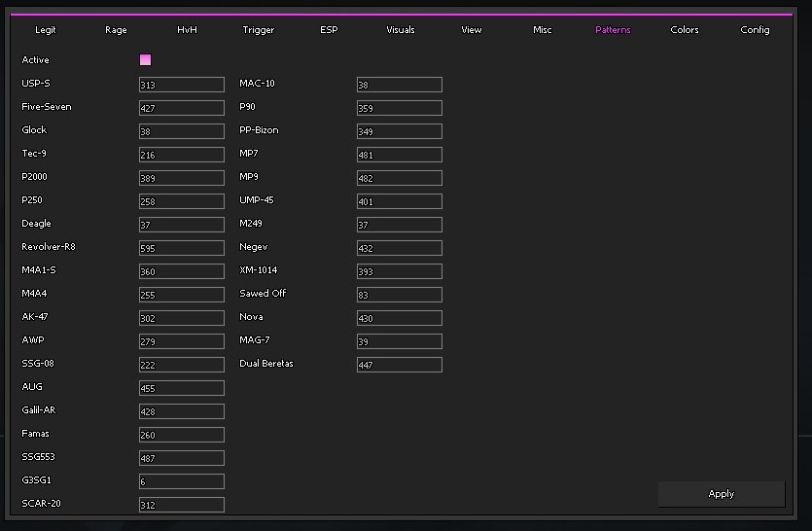This screenshot has width=812, height=531.
Task: Select the Deagle pattern field
Action: pyautogui.click(x=182, y=225)
